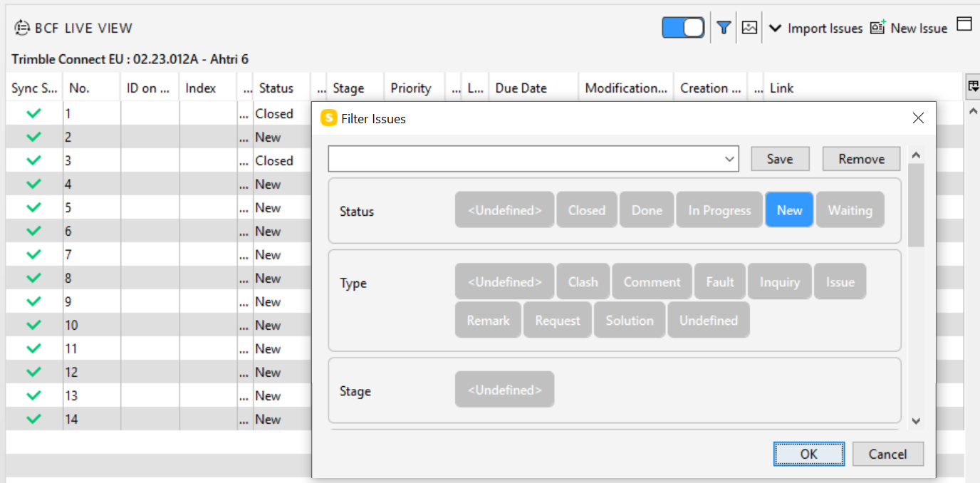Close the Filter Issues dialog

point(918,118)
